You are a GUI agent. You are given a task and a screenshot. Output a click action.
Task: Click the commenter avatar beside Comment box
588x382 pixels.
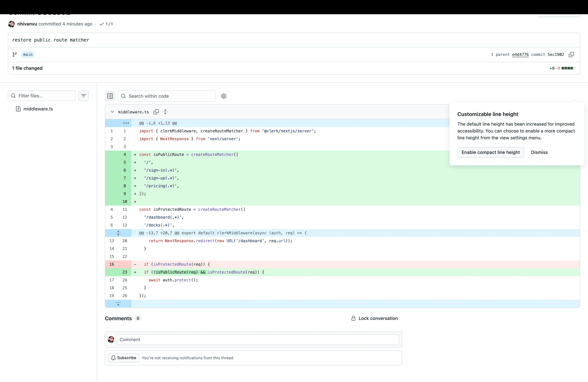click(111, 340)
